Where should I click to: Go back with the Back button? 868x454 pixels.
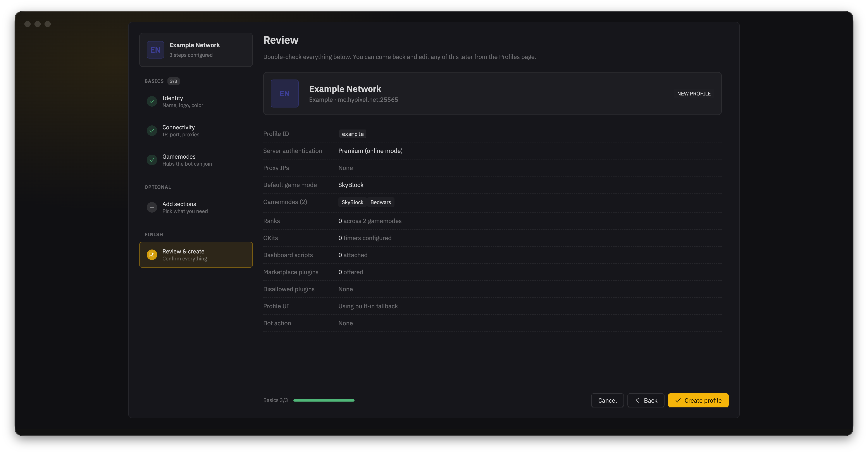pos(646,400)
